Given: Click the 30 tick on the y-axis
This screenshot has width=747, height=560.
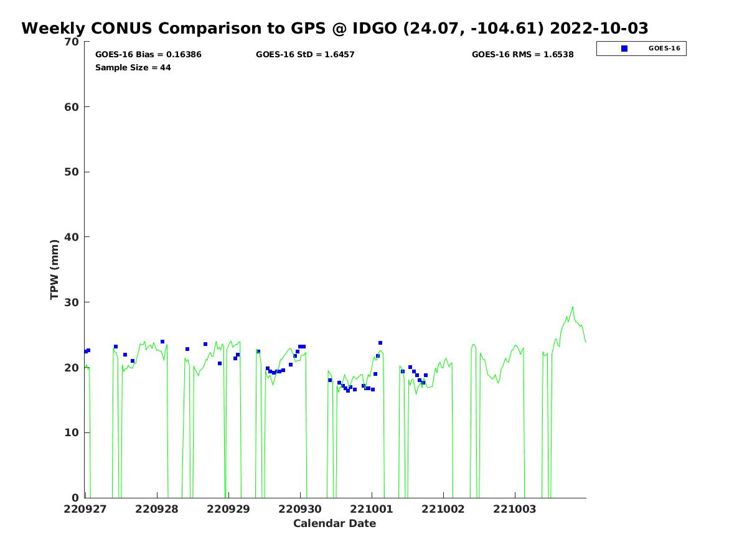Looking at the screenshot, I should [72, 302].
